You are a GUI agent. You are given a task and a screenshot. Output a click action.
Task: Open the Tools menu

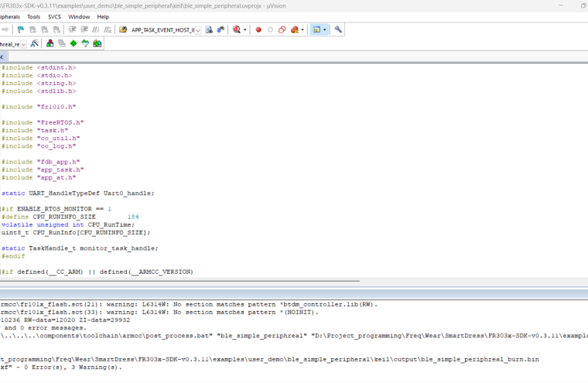coord(33,16)
